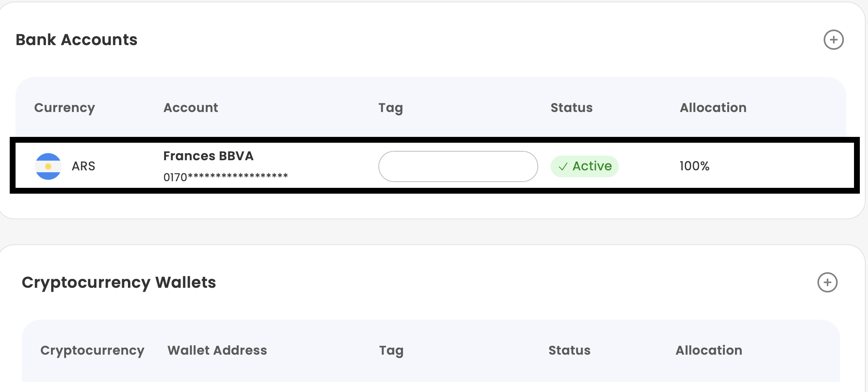
Task: Click the Currency column header
Action: click(65, 108)
